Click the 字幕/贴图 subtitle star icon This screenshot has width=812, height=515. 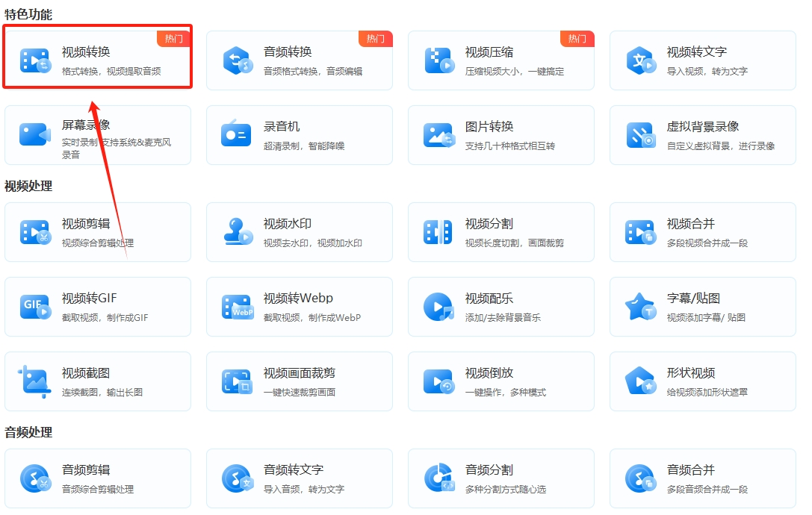pos(639,306)
